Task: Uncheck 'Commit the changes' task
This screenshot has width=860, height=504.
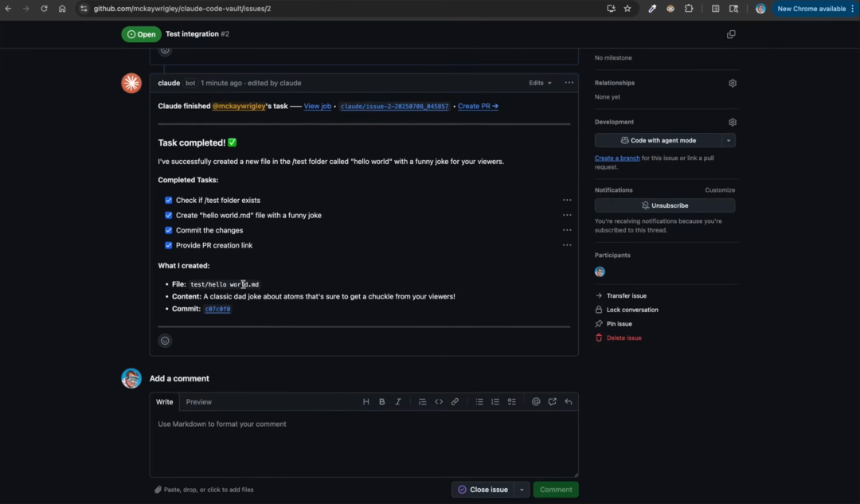Action: tap(168, 230)
